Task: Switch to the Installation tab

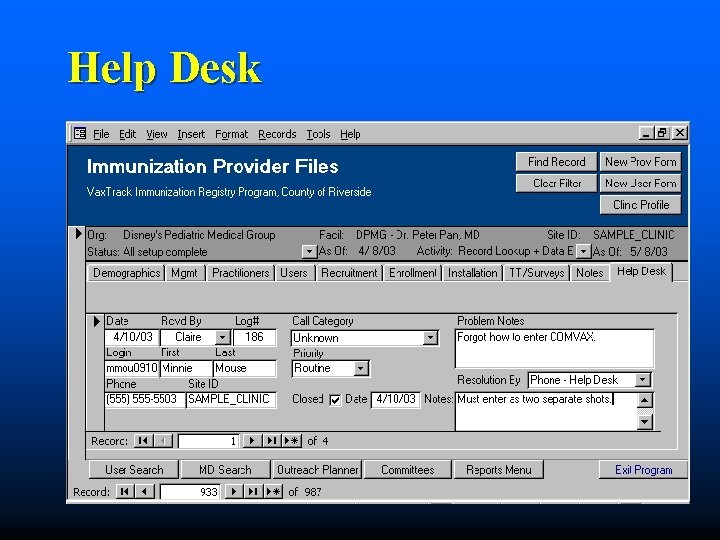Action: 472,273
